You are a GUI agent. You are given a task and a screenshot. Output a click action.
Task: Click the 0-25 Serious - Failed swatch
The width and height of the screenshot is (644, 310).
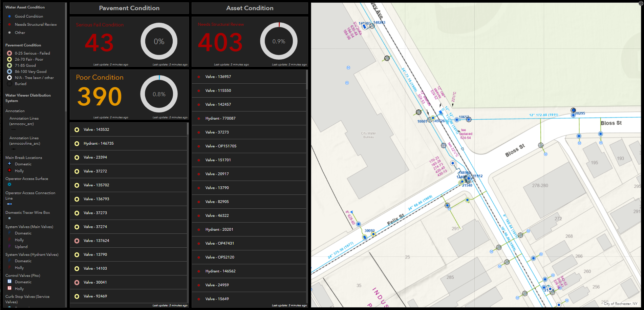9,53
